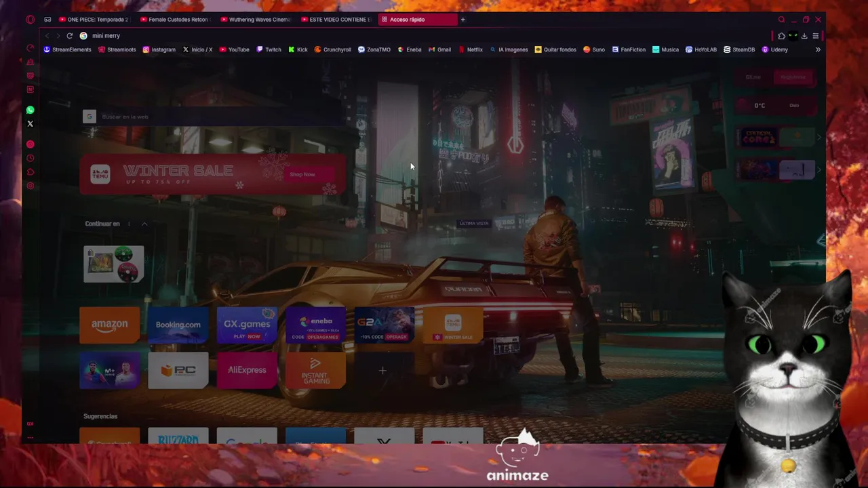Open the Instant Gaming speed dial tile
This screenshot has height=488, width=868.
tap(315, 370)
